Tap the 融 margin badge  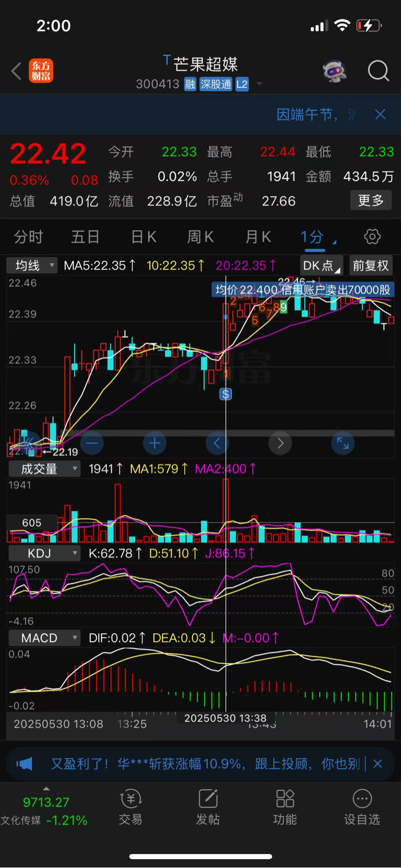tap(190, 85)
